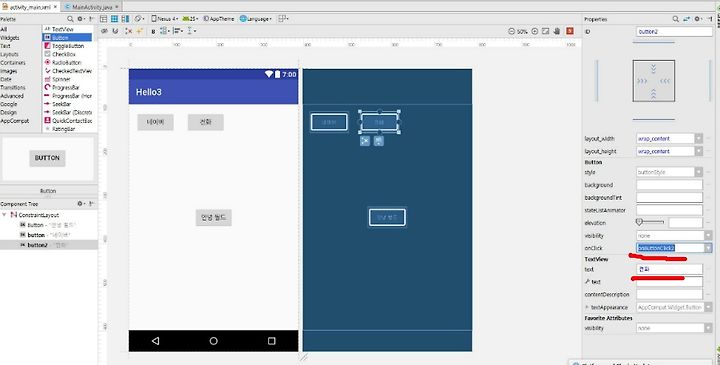Screen dimensions: 720x365
Task: Open the Nexus 4 device dropdown
Action: click(x=164, y=19)
